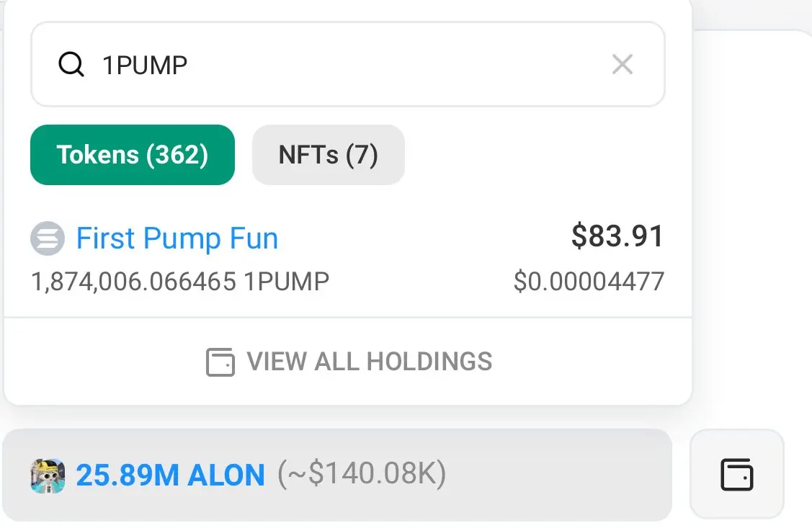Open the First Pump Fun token link
812x528 pixels.
point(177,238)
